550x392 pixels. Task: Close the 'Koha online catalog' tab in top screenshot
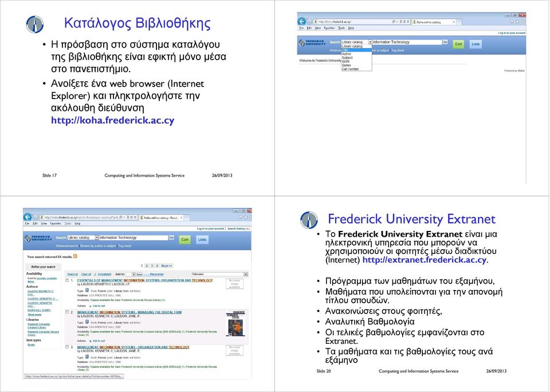click(454, 22)
